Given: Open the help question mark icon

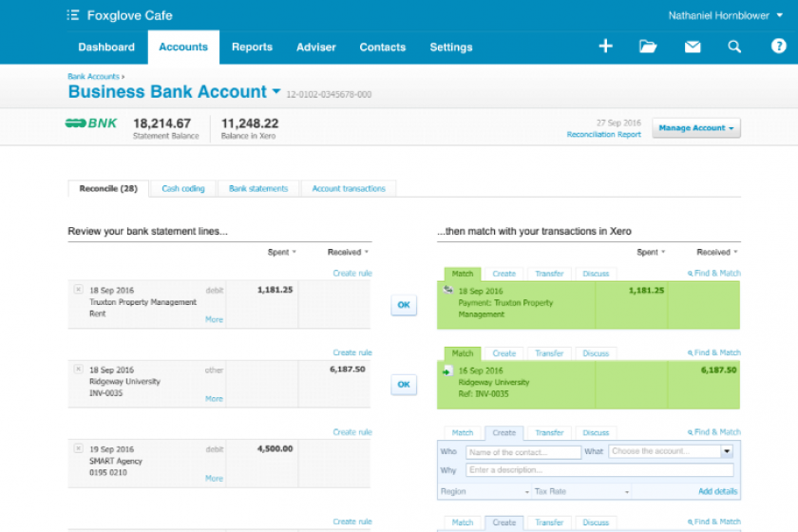Looking at the screenshot, I should (778, 47).
